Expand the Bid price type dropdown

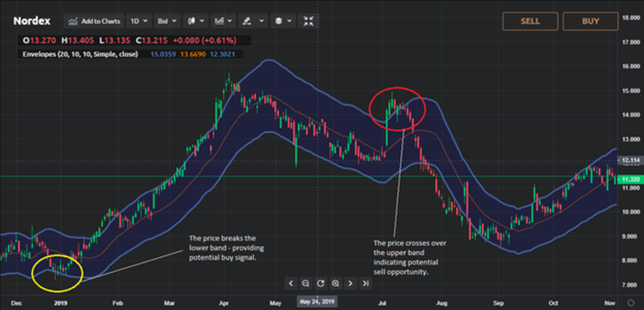[167, 21]
